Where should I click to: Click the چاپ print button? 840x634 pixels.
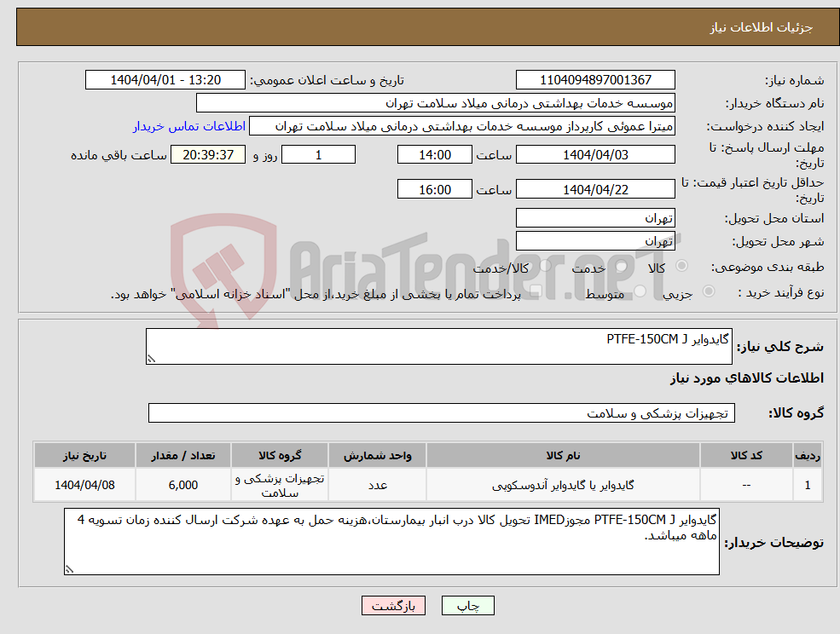pyautogui.click(x=467, y=606)
